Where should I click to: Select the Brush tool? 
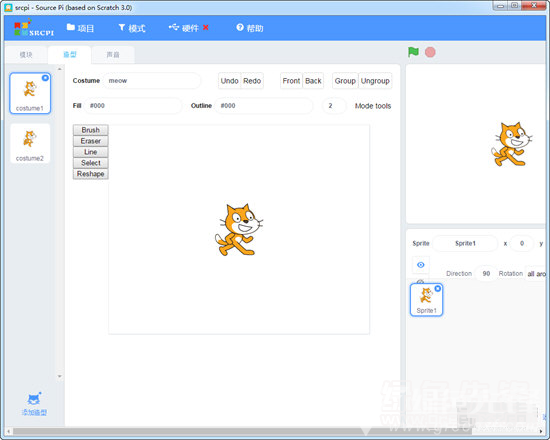[90, 130]
